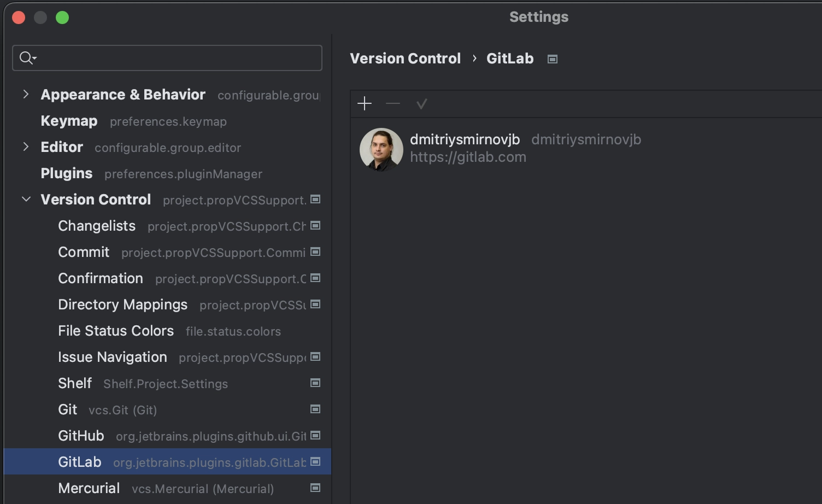Click the remove account minus icon
This screenshot has width=822, height=504.
point(393,103)
